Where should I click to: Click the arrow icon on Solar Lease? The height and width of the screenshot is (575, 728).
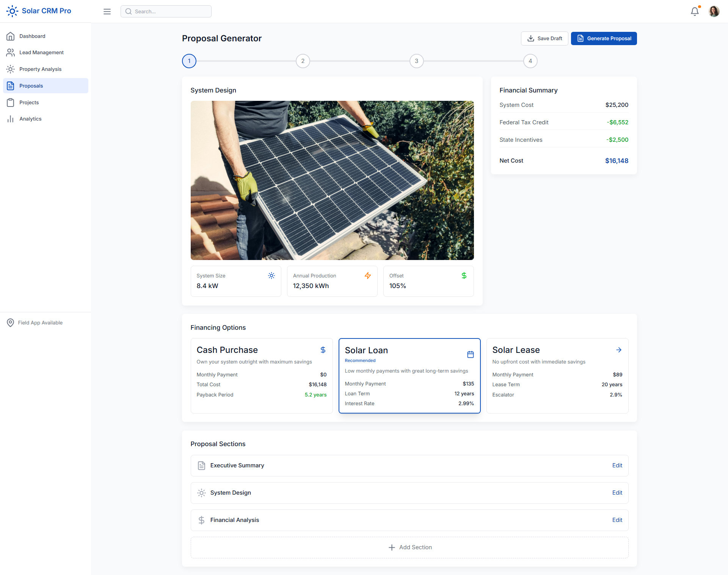(618, 350)
